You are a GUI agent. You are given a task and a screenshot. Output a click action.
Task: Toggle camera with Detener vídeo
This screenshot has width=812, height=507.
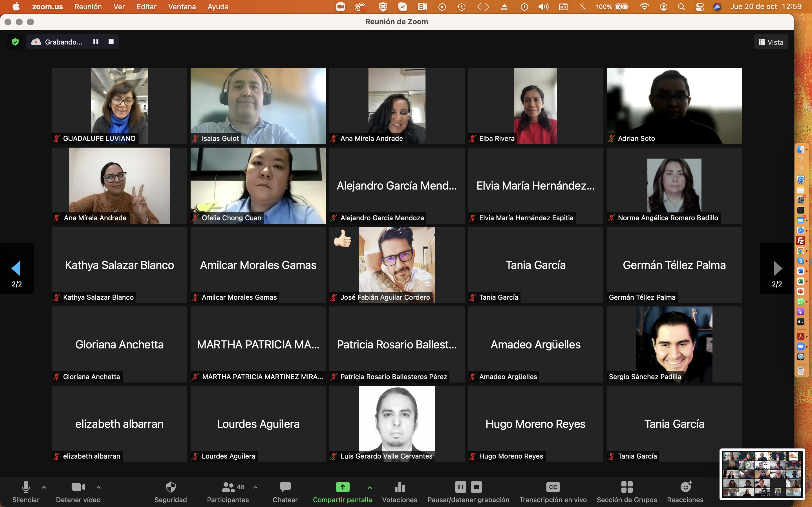(x=78, y=487)
